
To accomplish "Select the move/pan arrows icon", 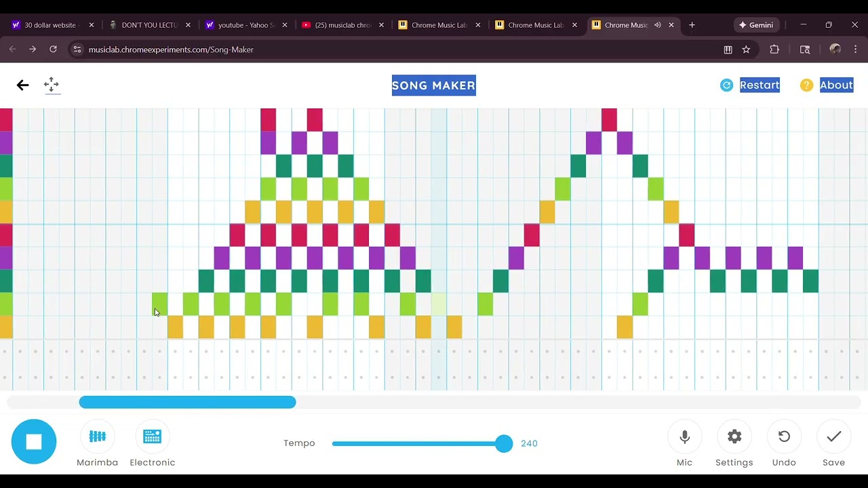I will (52, 85).
